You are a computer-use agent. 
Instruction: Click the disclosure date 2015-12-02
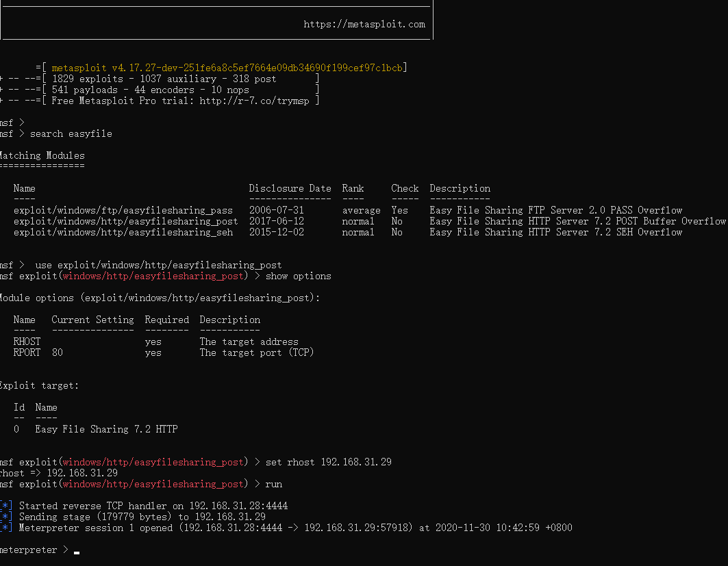point(276,232)
